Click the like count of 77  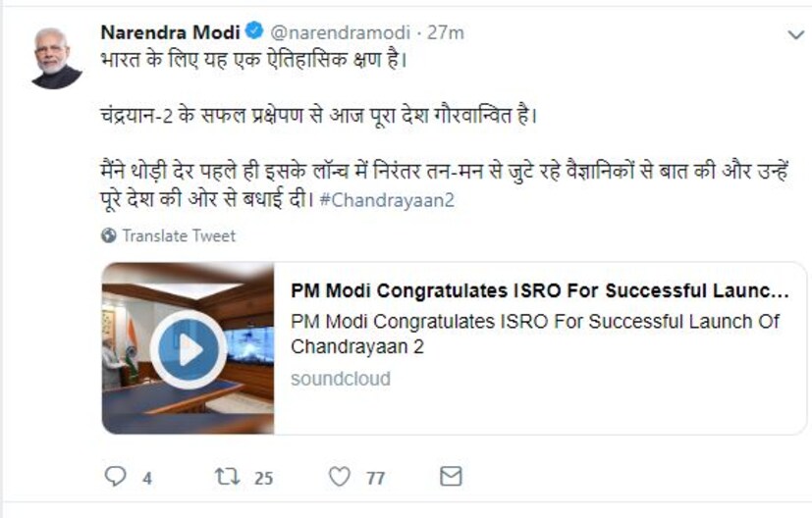[375, 478]
